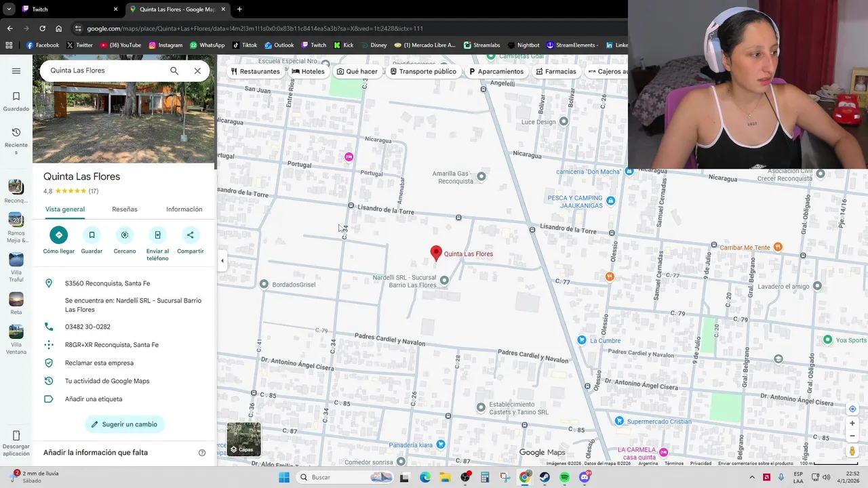Click the red Quinta Las Flores pin
868x488 pixels.
click(x=436, y=253)
